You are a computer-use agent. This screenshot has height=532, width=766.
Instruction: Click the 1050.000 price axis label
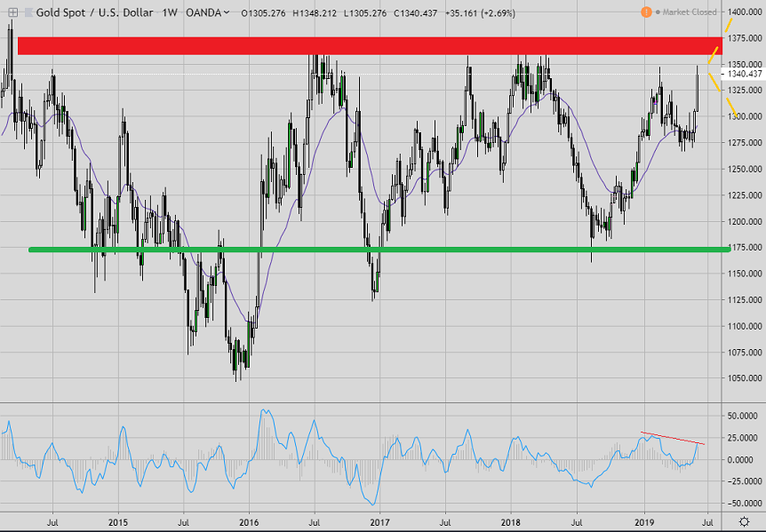(x=745, y=378)
